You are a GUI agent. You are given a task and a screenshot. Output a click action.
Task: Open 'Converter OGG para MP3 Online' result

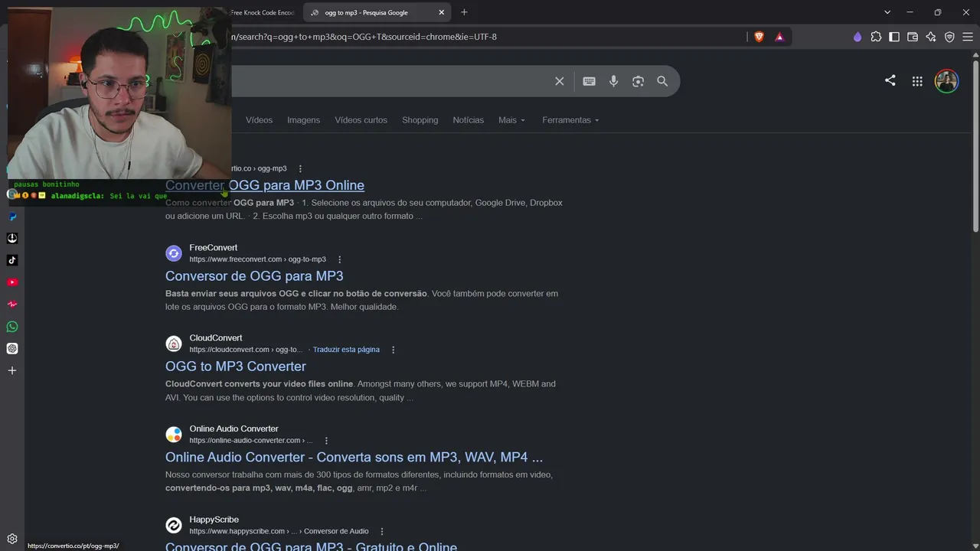(265, 185)
